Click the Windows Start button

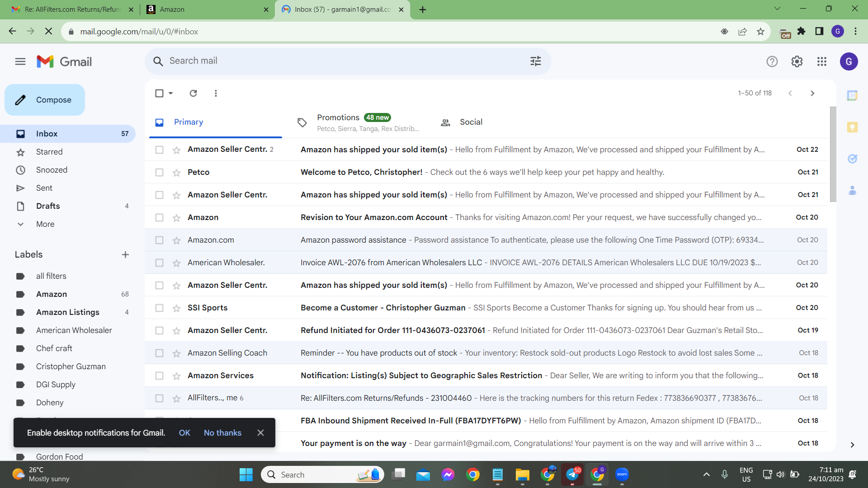click(x=246, y=474)
